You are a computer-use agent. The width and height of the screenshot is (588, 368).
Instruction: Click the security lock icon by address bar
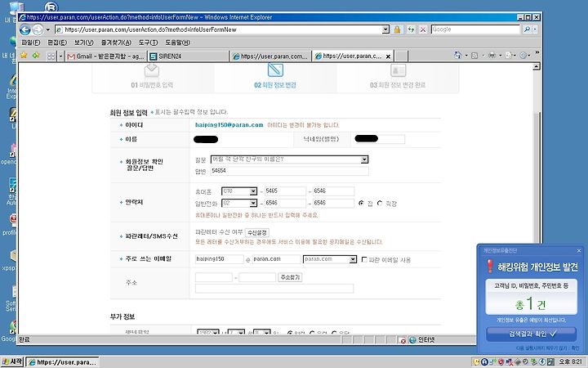click(397, 29)
